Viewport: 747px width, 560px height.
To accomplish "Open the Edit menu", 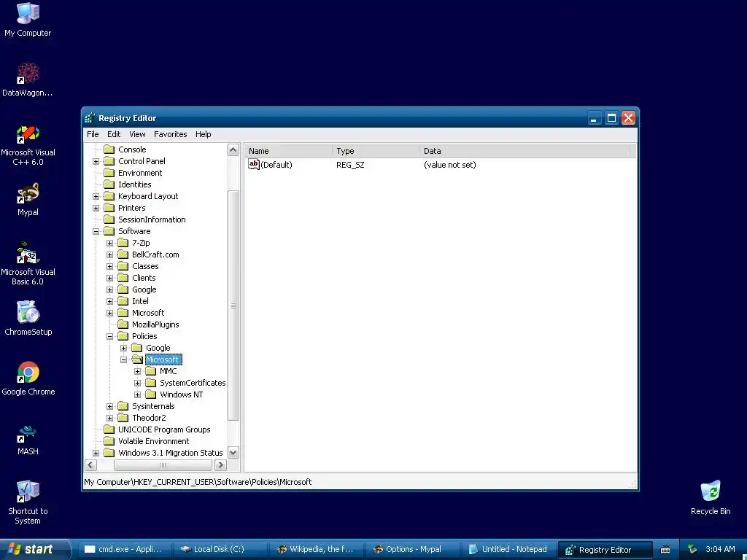I will coord(114,134).
